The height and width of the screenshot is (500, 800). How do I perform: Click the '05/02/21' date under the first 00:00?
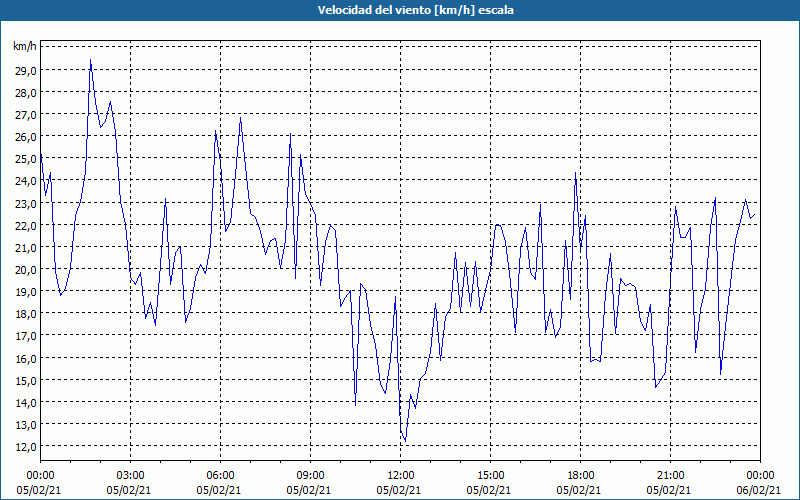pos(39,490)
